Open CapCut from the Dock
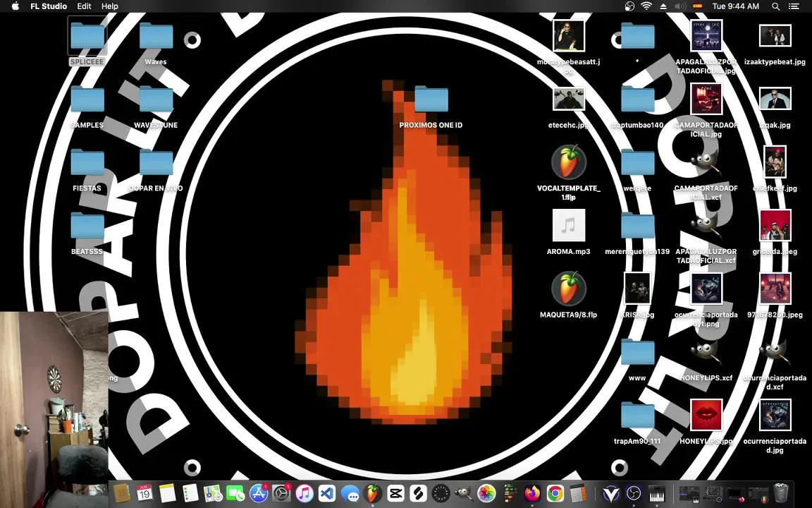812x508 pixels. tap(395, 493)
